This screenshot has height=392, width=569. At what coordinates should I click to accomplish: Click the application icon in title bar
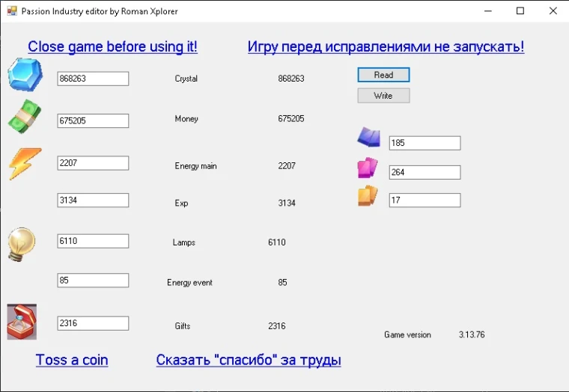(x=11, y=11)
